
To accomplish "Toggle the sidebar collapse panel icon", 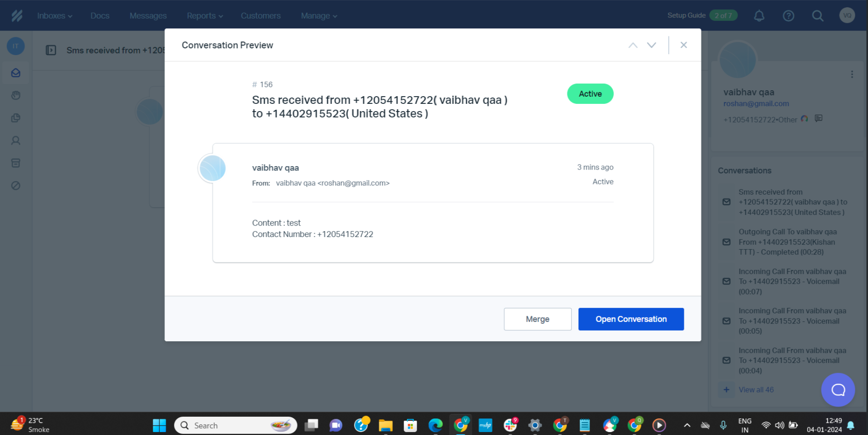I will click(x=51, y=50).
